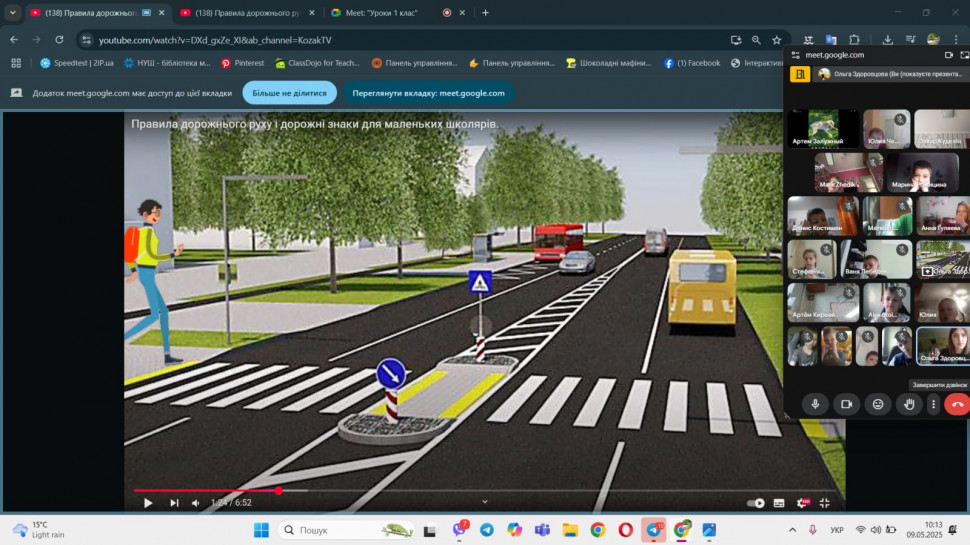The width and height of the screenshot is (970, 545).
Task: Switch keyboard language 'УКР' indicator
Action: click(837, 530)
